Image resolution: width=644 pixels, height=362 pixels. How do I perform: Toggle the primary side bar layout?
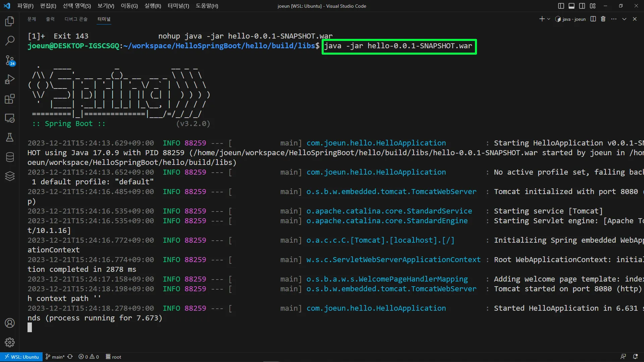pyautogui.click(x=561, y=6)
